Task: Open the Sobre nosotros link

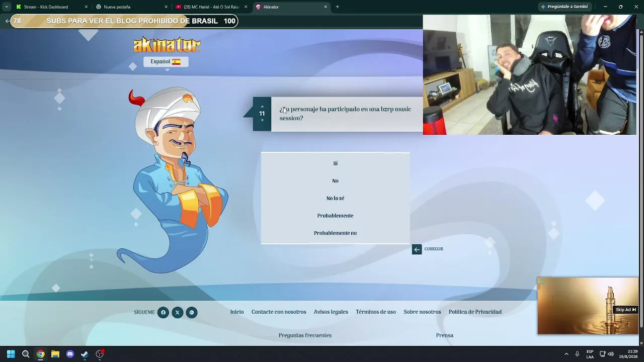Action: (422, 312)
